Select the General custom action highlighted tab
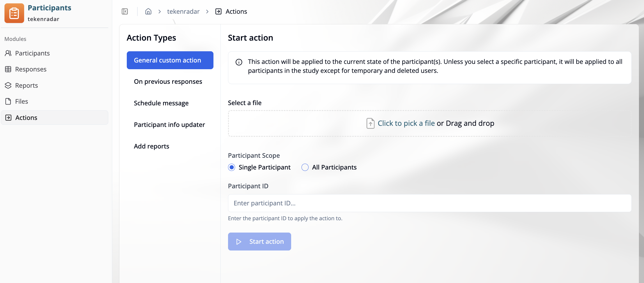Viewport: 644px width, 283px height. tap(170, 60)
